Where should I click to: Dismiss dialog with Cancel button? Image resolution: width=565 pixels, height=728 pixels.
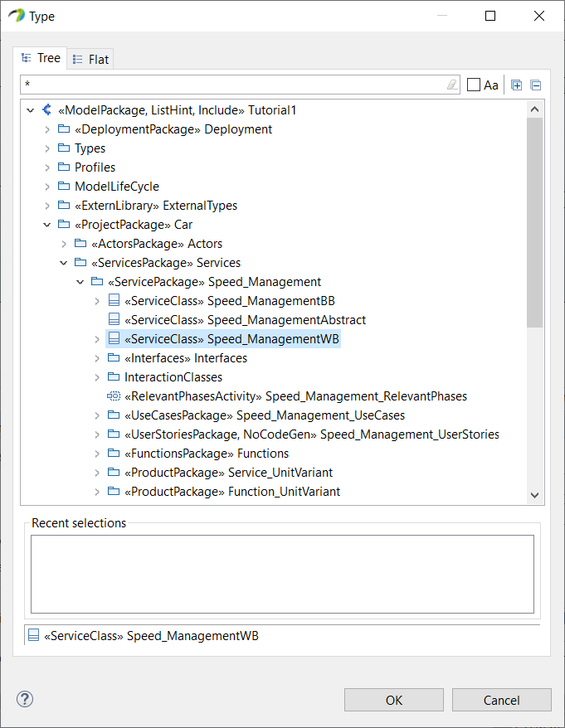(x=501, y=700)
